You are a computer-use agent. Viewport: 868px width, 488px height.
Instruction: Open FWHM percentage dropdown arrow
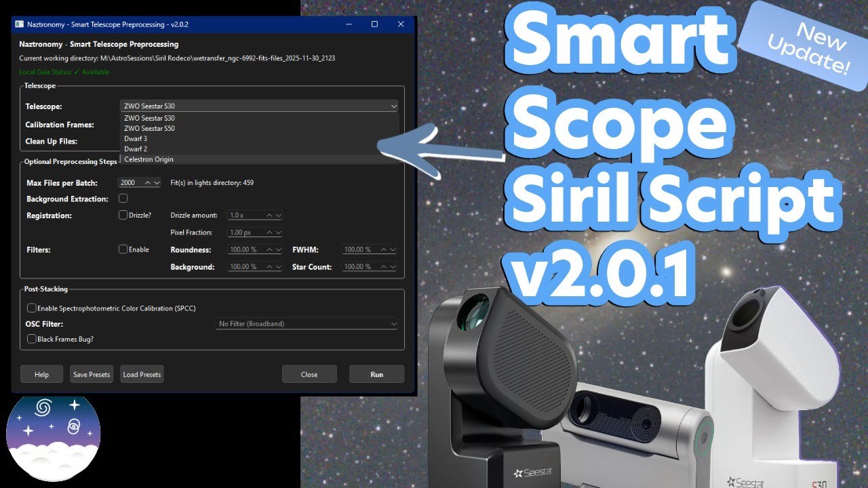click(x=393, y=249)
